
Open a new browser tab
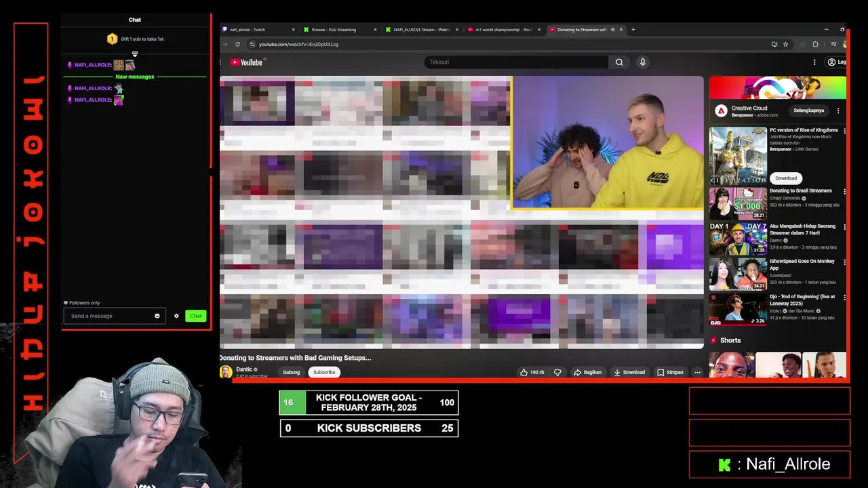[x=633, y=30]
